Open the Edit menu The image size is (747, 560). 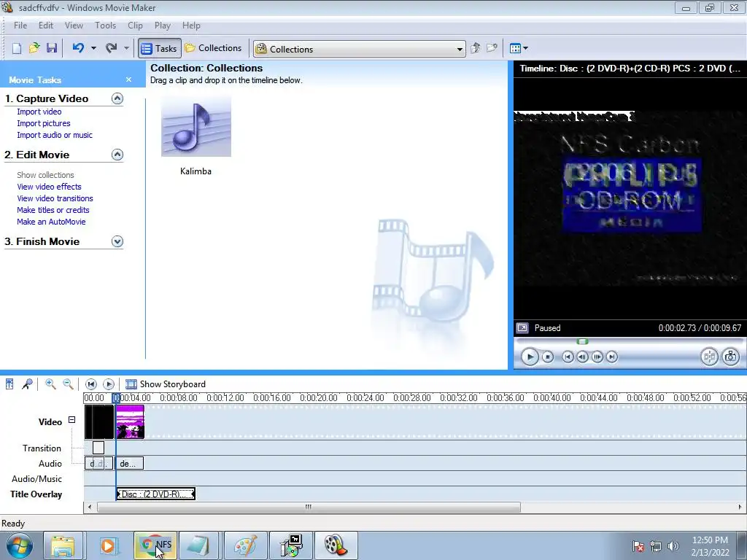point(46,26)
